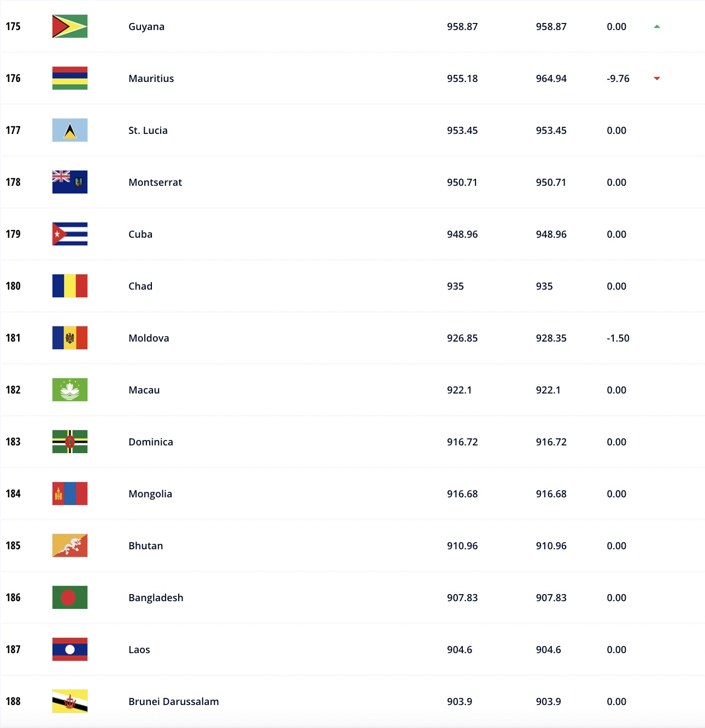Click the Mongolia country name
Screen dimensions: 705x728
tap(150, 494)
